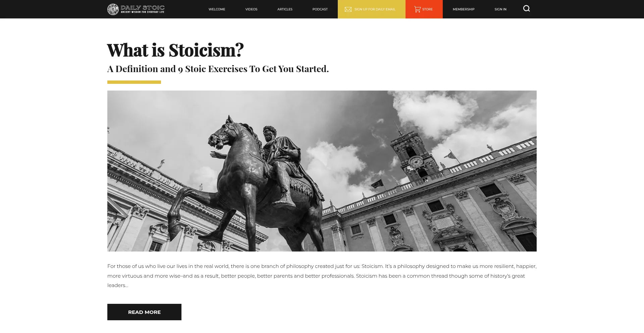Open the Videos menu item

click(x=251, y=9)
